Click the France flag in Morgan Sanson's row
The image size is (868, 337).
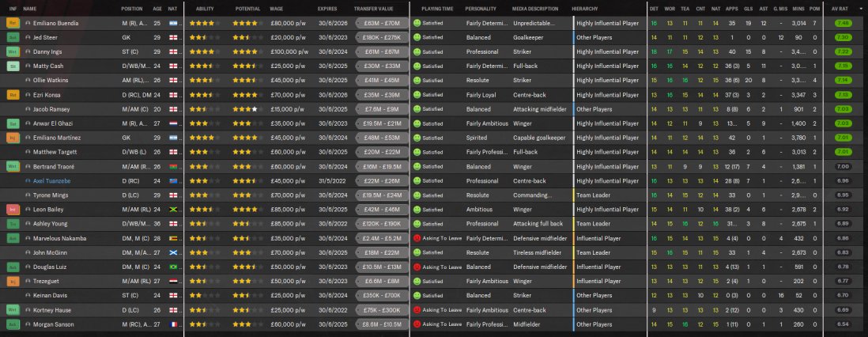tap(173, 324)
